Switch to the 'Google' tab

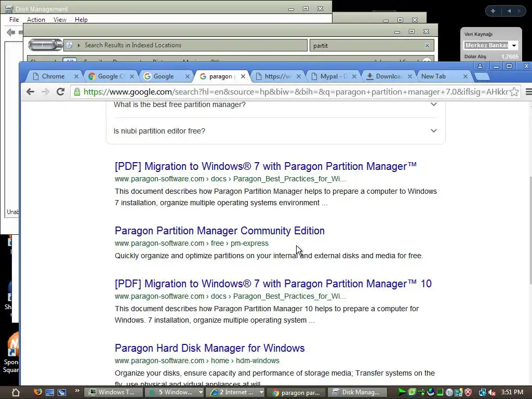point(164,76)
